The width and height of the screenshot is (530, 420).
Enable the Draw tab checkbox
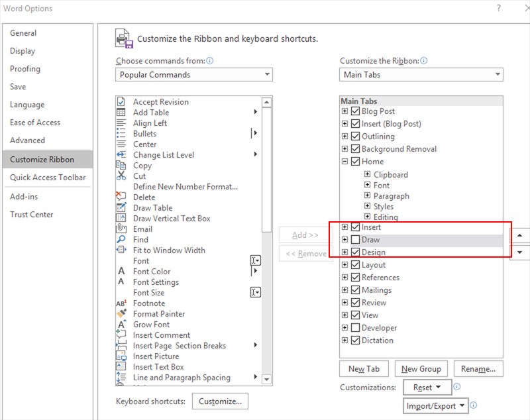[356, 240]
